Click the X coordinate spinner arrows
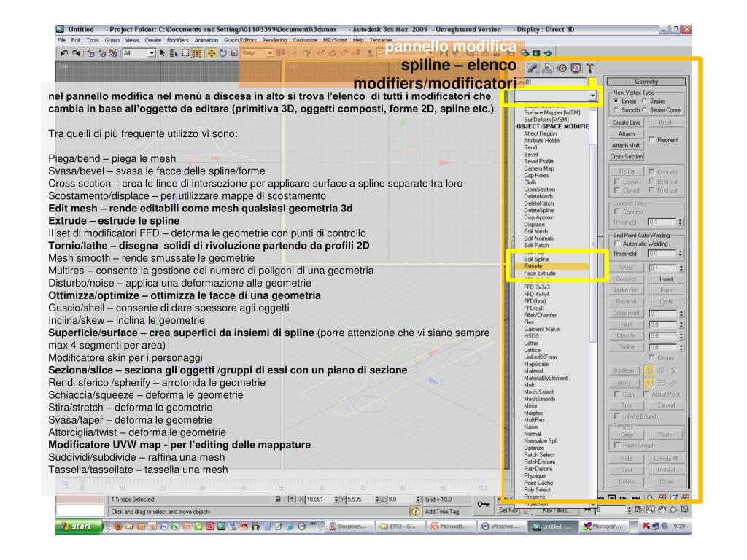The image size is (747, 560). (336, 499)
